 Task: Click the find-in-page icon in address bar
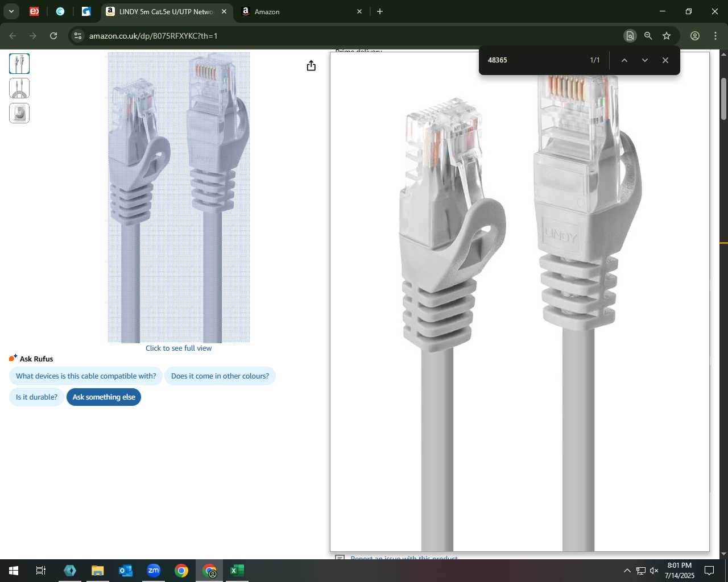(x=630, y=36)
